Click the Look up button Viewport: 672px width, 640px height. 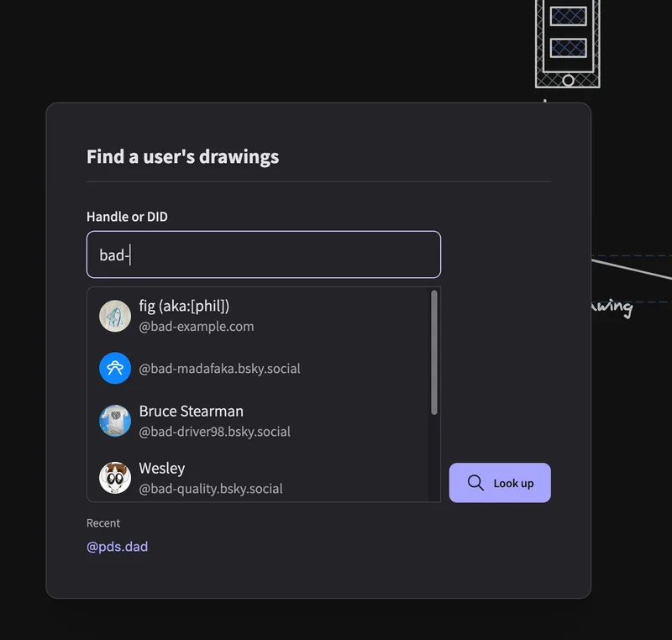coord(500,483)
